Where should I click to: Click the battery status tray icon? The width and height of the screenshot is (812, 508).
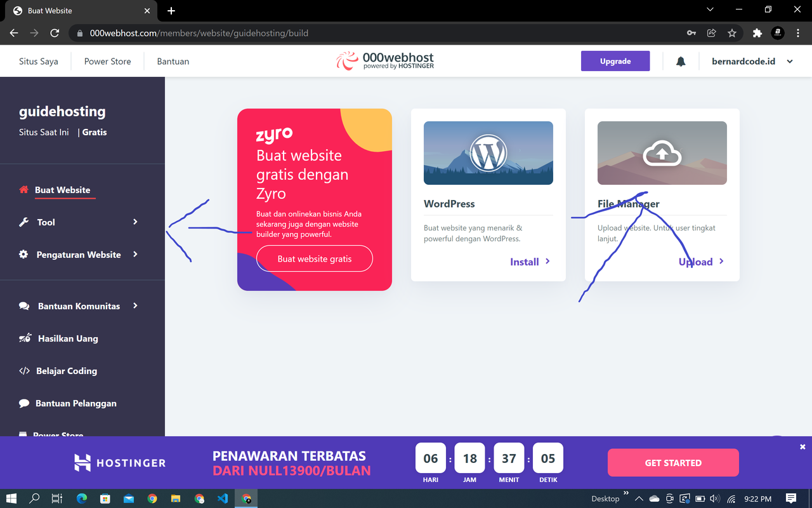[700, 499]
